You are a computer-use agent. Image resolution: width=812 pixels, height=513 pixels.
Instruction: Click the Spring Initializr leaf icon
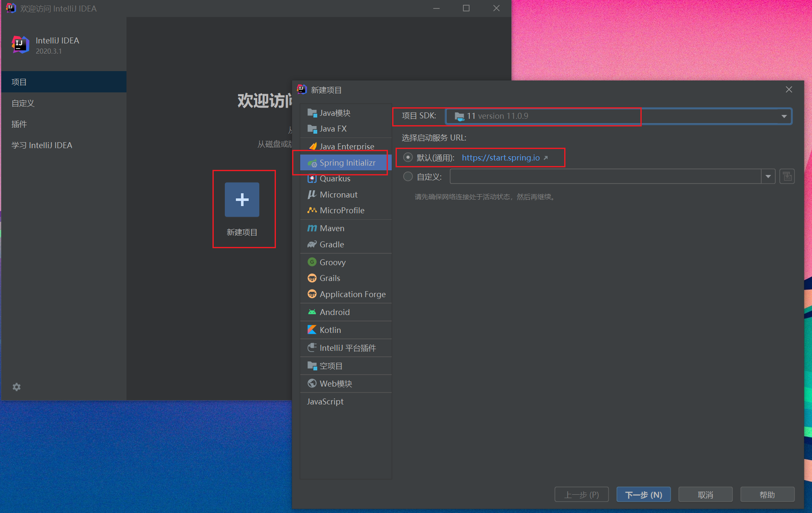tap(312, 163)
